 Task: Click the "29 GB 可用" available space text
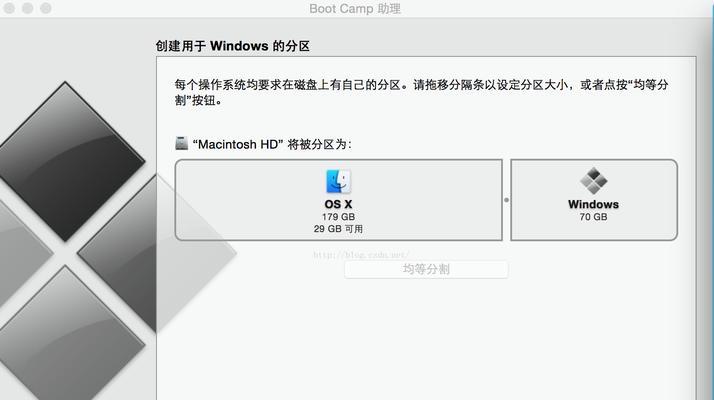338,229
